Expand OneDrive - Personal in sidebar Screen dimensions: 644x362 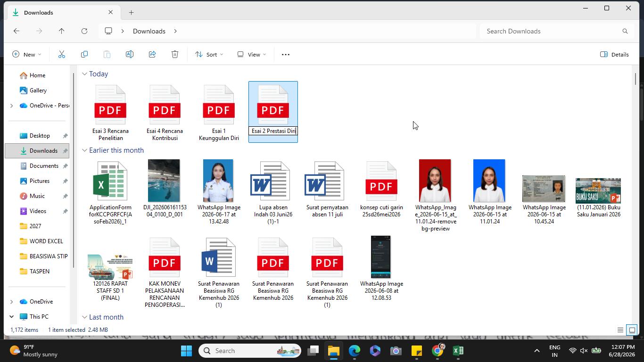point(11,106)
